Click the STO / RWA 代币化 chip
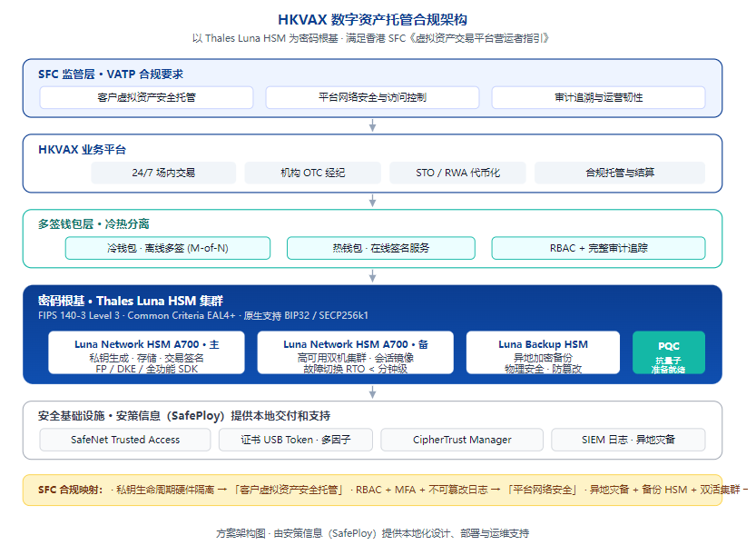This screenshot has width=756, height=545. click(x=457, y=173)
